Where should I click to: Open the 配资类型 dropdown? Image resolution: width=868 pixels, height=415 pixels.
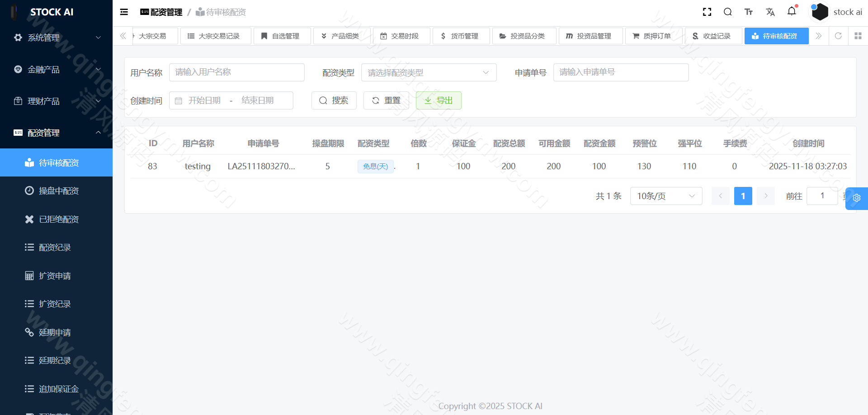[x=428, y=72]
